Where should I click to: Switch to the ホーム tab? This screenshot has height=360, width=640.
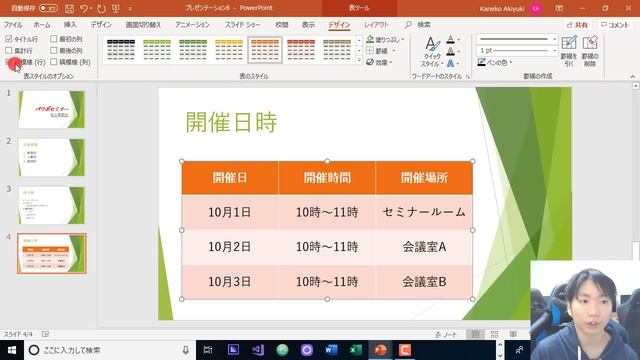[42, 24]
